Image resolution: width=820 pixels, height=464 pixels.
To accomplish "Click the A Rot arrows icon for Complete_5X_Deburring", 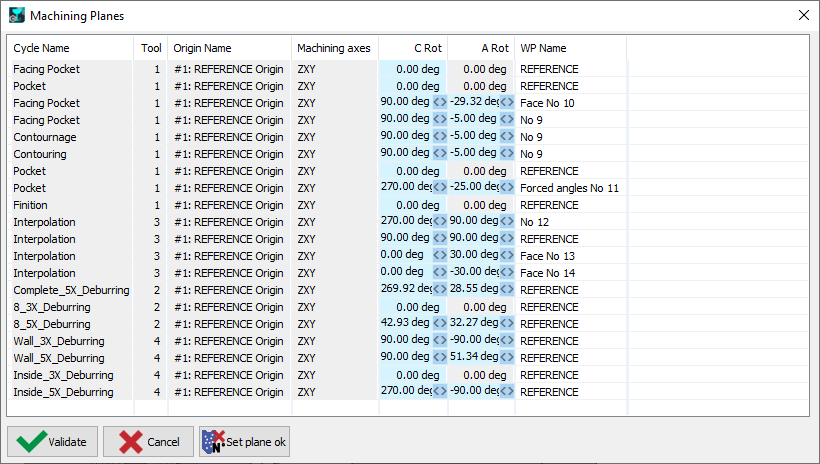I will pyautogui.click(x=507, y=290).
